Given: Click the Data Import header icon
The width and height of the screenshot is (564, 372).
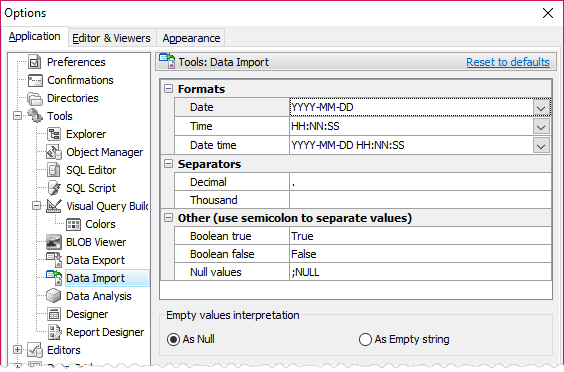Looking at the screenshot, I should point(167,61).
